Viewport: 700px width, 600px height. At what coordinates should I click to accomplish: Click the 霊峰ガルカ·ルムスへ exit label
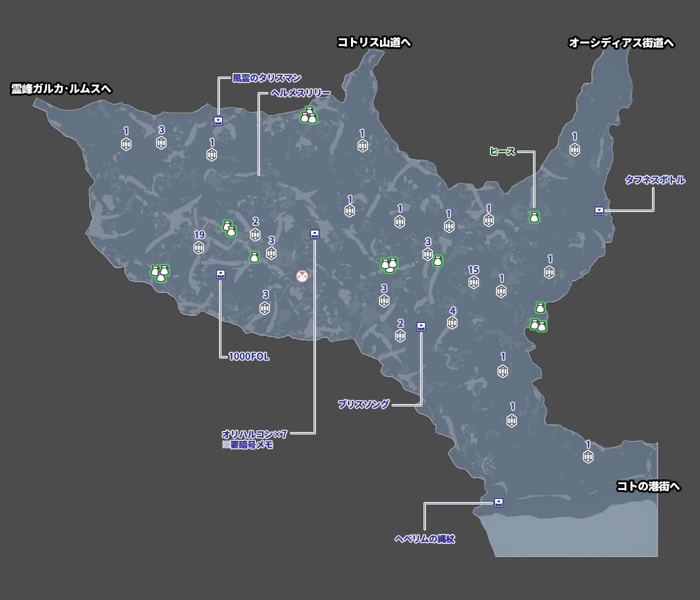point(61,89)
